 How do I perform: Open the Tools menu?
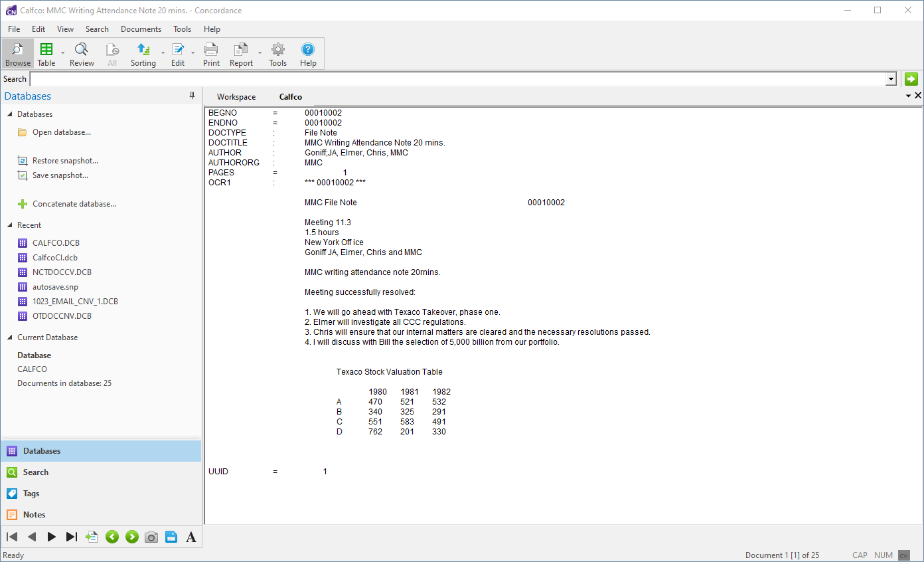pos(182,29)
